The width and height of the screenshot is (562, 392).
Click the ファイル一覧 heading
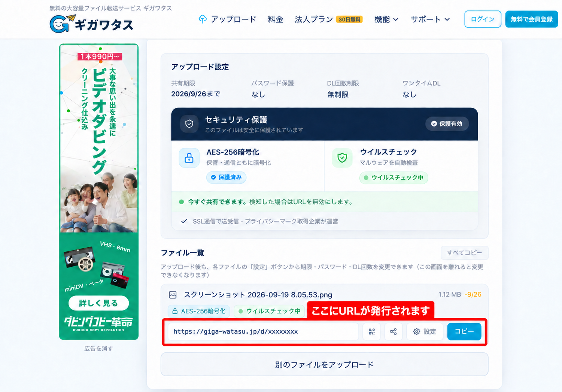182,253
